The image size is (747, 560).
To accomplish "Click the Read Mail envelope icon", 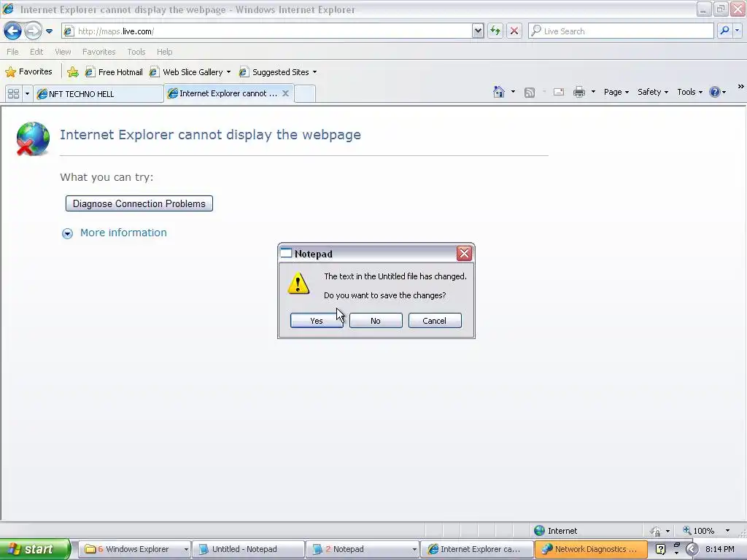I will (x=558, y=93).
